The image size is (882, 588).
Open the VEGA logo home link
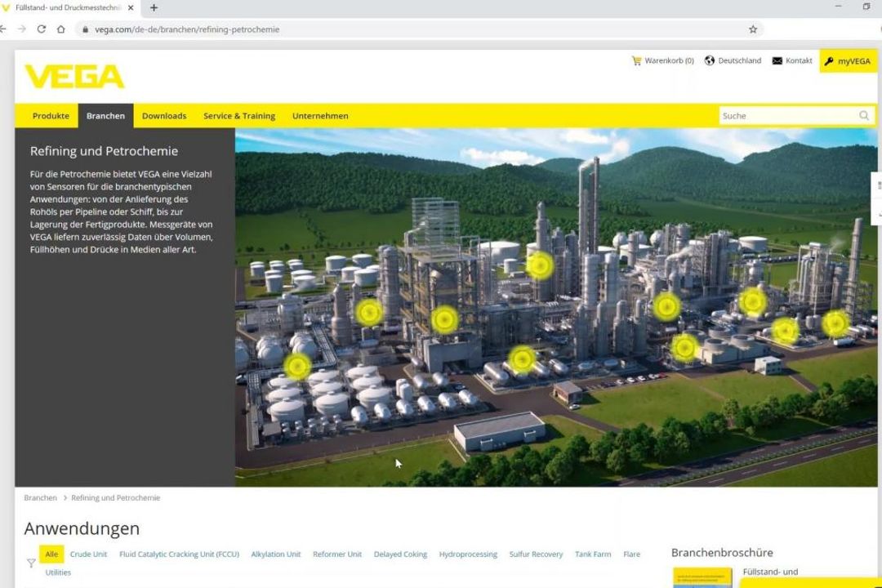coord(74,77)
